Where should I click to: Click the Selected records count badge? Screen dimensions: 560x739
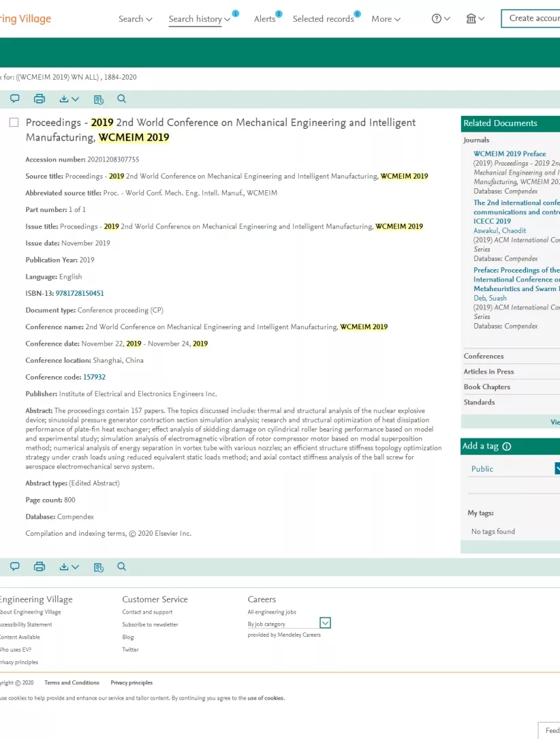coord(358,14)
